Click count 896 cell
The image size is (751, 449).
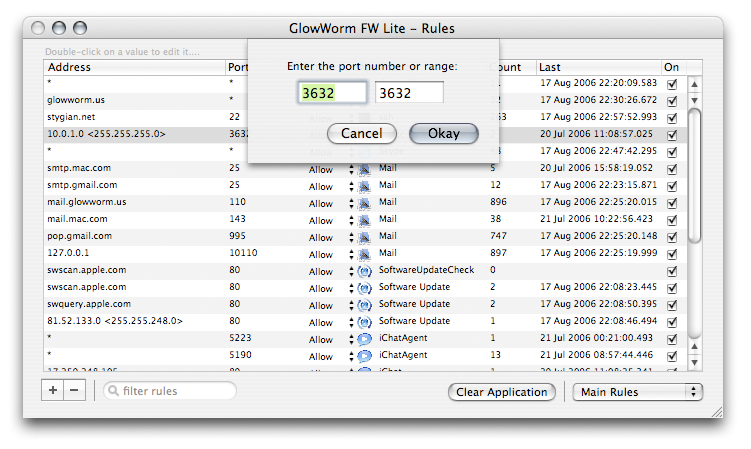[498, 202]
